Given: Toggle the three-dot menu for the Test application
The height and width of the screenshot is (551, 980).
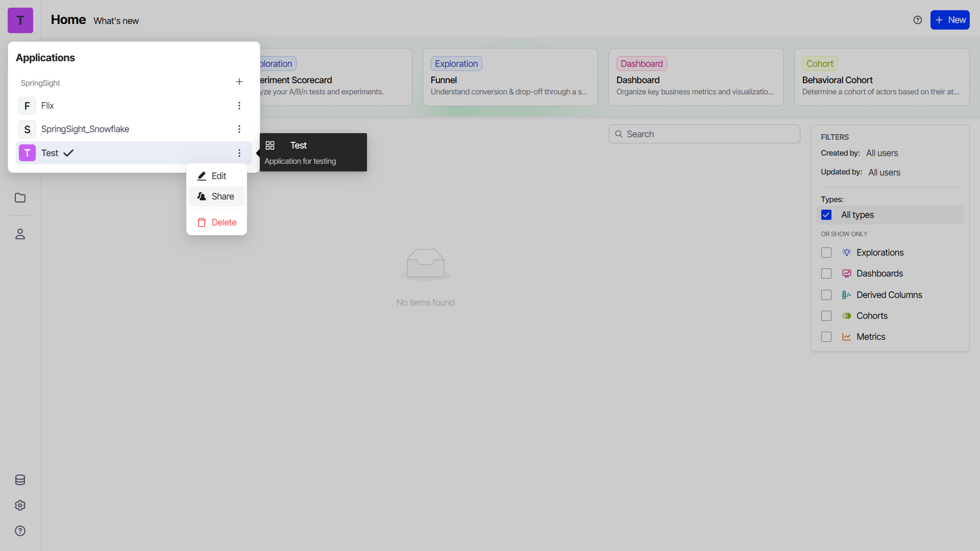Looking at the screenshot, I should [x=239, y=153].
